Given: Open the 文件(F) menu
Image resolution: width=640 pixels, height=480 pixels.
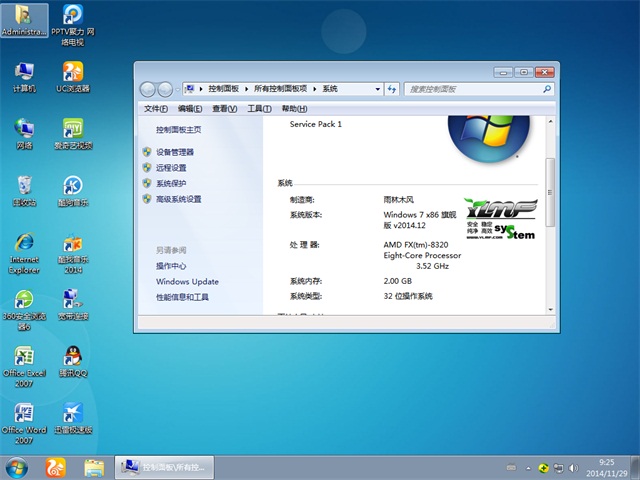Looking at the screenshot, I should (156, 108).
